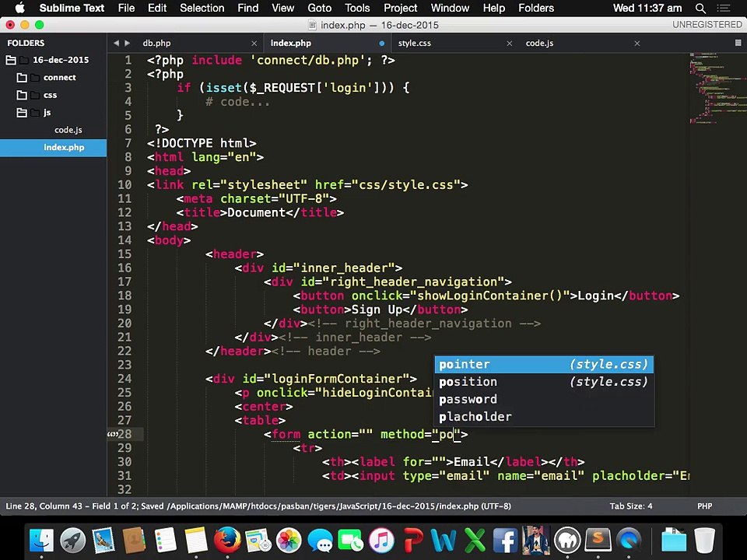Switch to the db.php tab
Image resolution: width=747 pixels, height=560 pixels.
click(x=156, y=44)
